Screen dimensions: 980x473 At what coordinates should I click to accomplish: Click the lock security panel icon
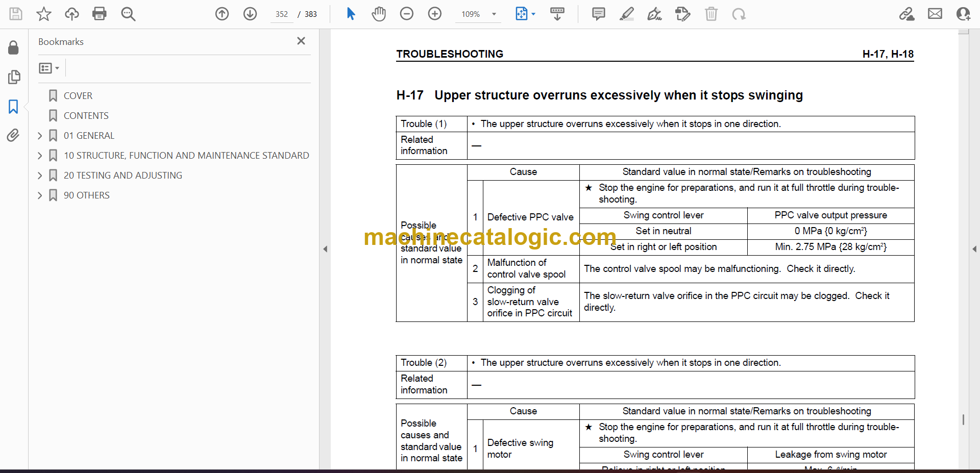pos(13,47)
